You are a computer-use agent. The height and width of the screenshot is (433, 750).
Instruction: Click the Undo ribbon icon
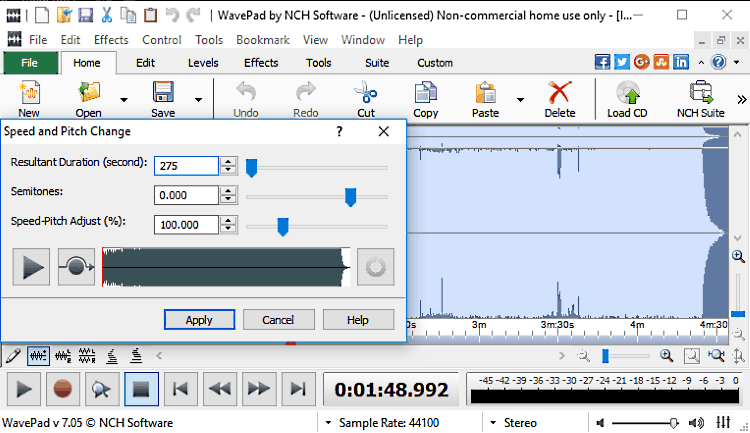tap(246, 93)
